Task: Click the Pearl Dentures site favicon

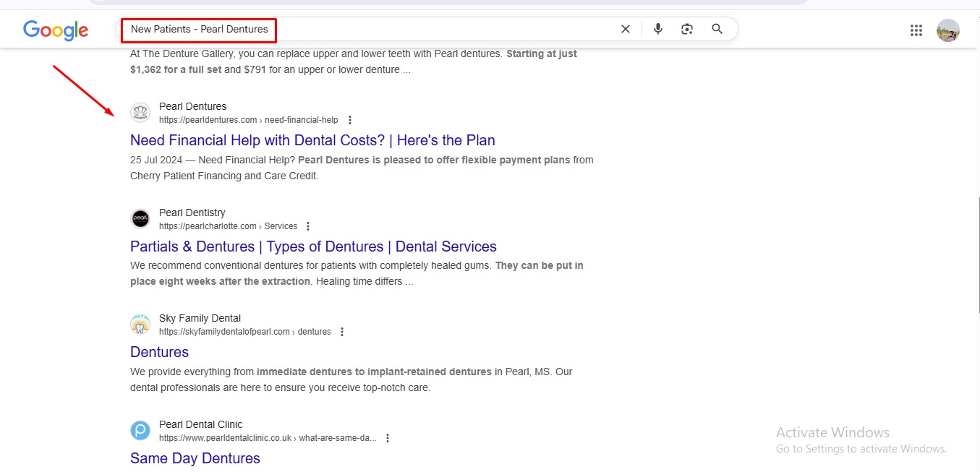Action: pyautogui.click(x=140, y=113)
